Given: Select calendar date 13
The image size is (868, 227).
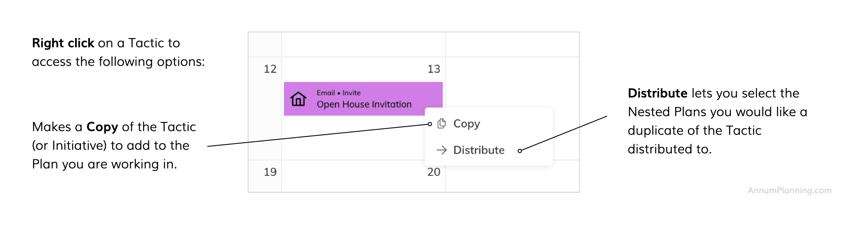Looking at the screenshot, I should coord(434,69).
